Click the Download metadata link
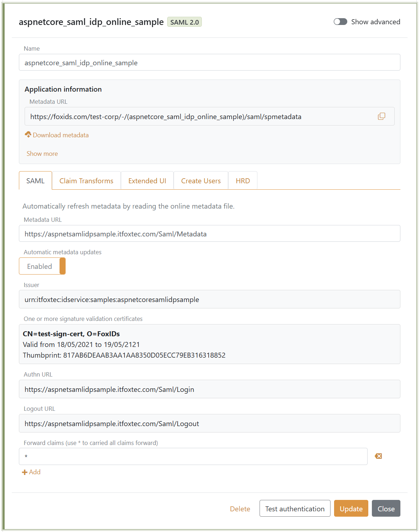 [61, 135]
